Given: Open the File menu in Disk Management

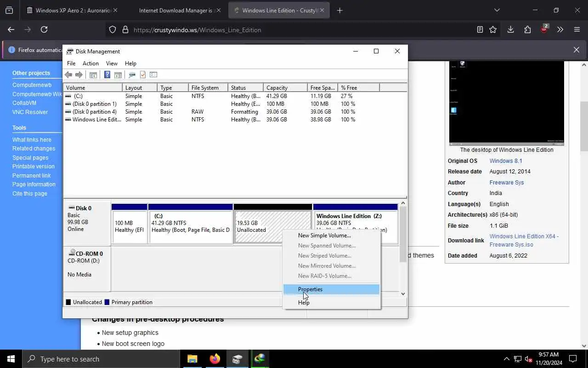Looking at the screenshot, I should [71, 63].
